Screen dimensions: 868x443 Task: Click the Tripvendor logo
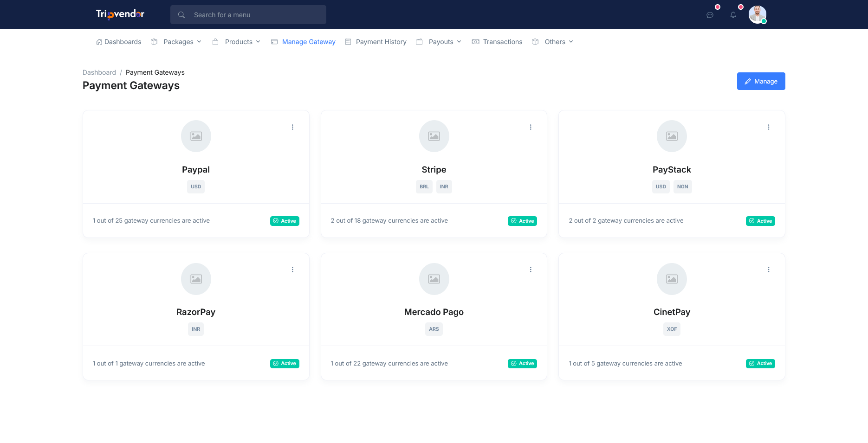[x=120, y=14]
